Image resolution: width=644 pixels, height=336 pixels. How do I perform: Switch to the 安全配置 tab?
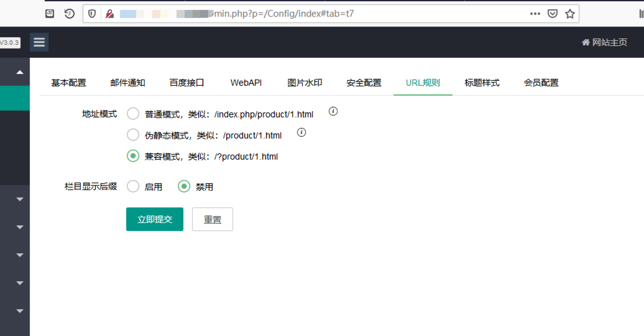click(364, 83)
